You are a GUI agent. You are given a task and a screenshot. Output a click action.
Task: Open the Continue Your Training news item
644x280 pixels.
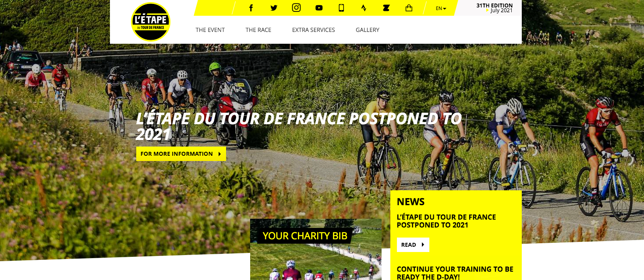pos(455,273)
